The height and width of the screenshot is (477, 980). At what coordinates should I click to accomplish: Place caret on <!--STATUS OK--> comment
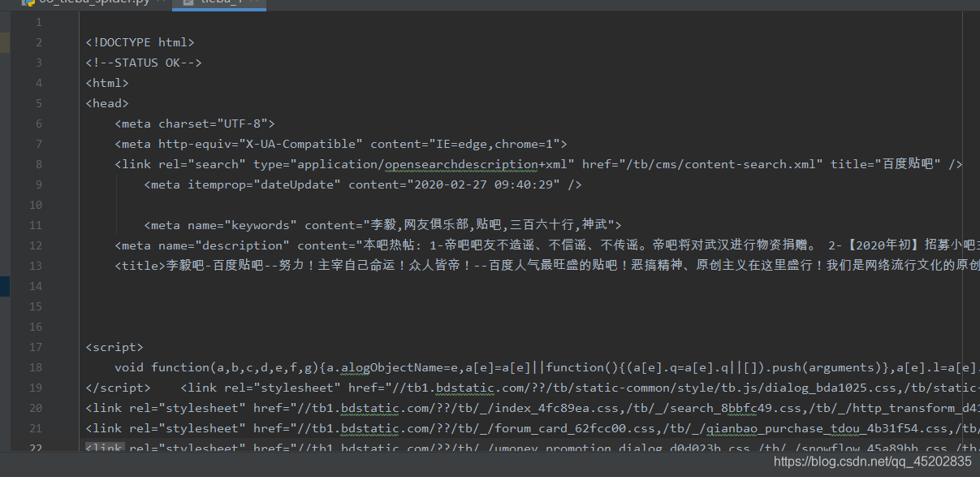click(x=143, y=63)
